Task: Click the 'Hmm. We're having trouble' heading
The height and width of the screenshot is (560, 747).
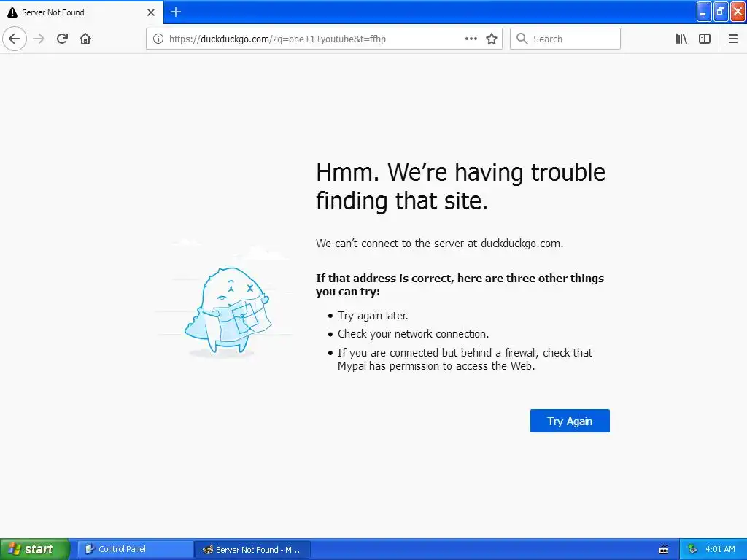Action: click(x=460, y=186)
